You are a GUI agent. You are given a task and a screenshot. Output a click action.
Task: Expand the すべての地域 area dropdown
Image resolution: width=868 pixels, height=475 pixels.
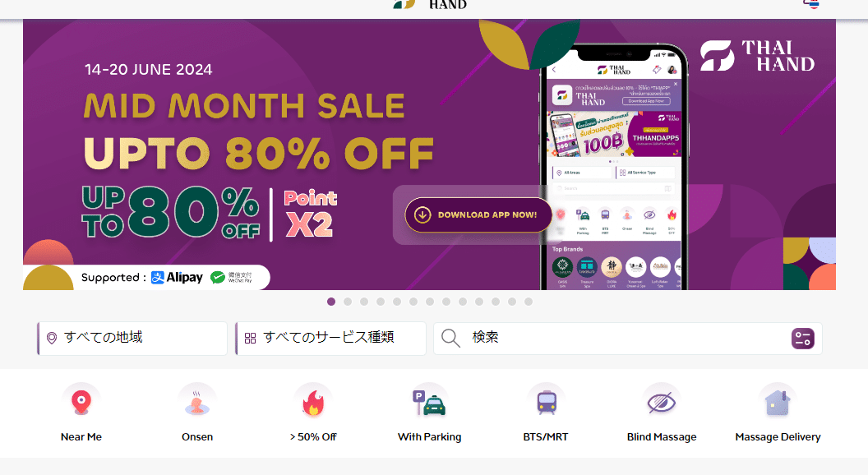[132, 339]
